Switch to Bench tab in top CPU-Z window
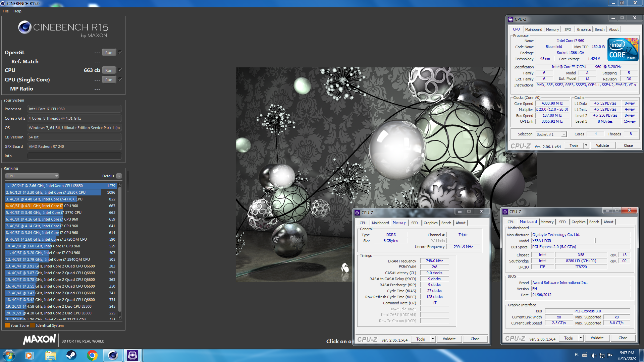The width and height of the screenshot is (644, 362). coord(599,29)
